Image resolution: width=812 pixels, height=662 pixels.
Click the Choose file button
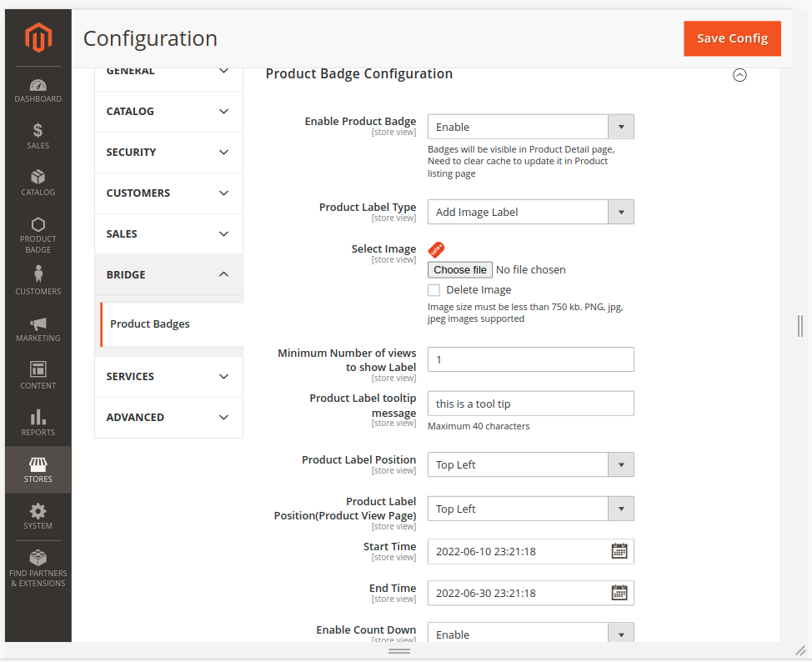tap(459, 270)
